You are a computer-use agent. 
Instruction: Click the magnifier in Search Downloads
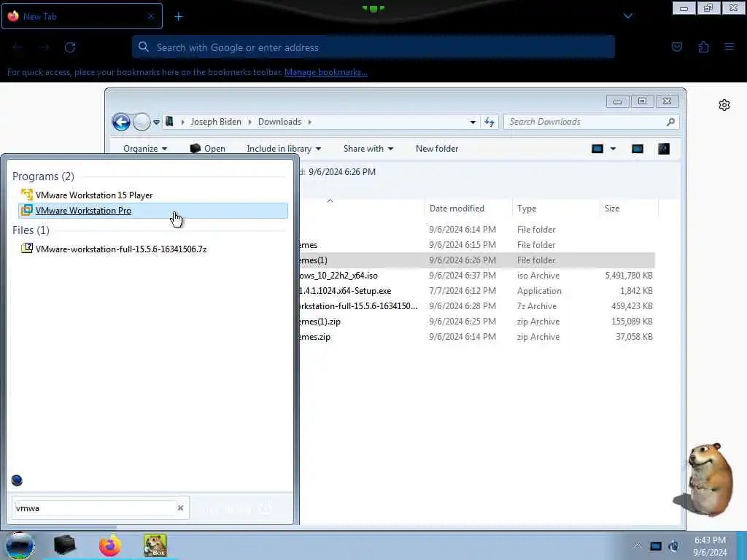coord(671,122)
